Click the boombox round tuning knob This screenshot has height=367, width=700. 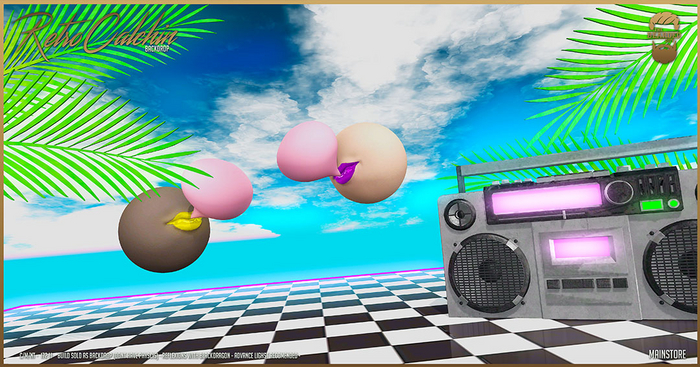[x=619, y=192]
